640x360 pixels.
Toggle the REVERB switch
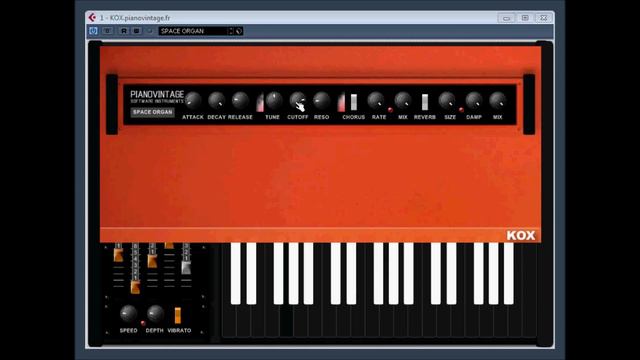pos(425,102)
